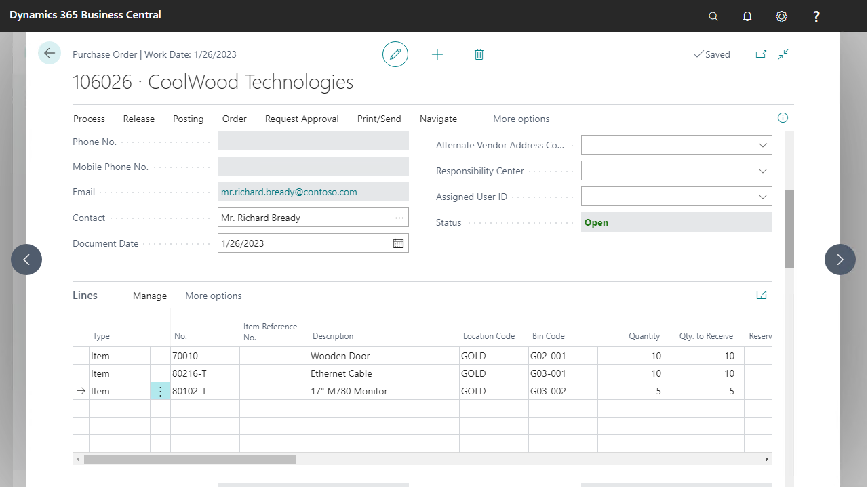Viewport: 868px width, 488px height.
Task: Click the plus new document icon
Action: 437,54
